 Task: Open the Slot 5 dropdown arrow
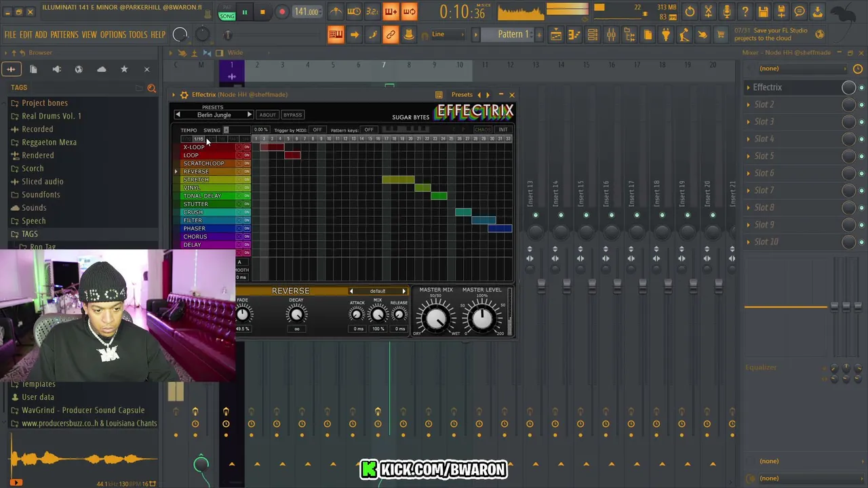(x=748, y=156)
